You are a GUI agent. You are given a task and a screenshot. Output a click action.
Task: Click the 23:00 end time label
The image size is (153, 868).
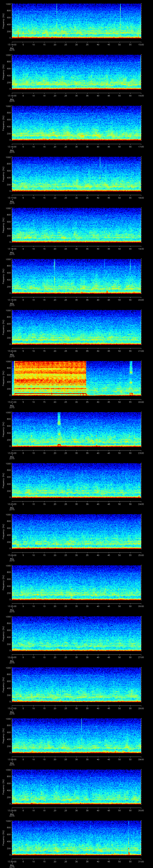[x=141, y=453]
